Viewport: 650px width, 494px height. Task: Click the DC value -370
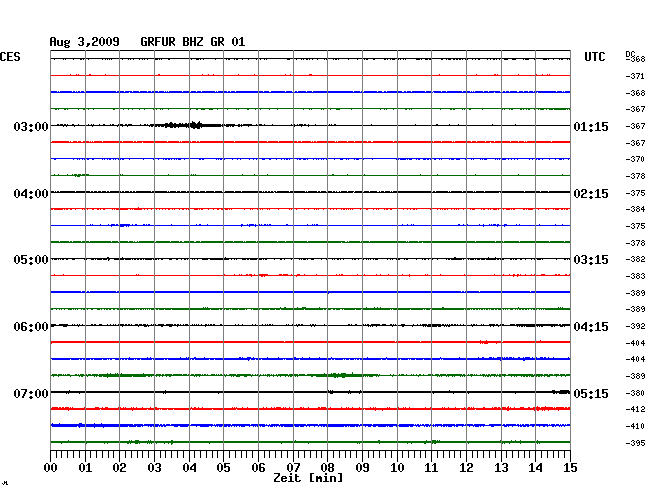click(635, 159)
